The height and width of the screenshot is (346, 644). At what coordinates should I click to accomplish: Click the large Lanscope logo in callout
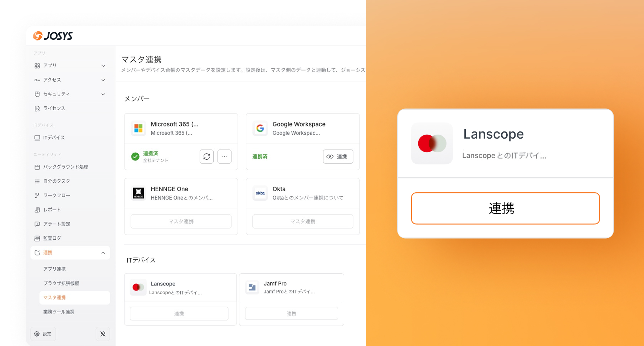tap(432, 144)
